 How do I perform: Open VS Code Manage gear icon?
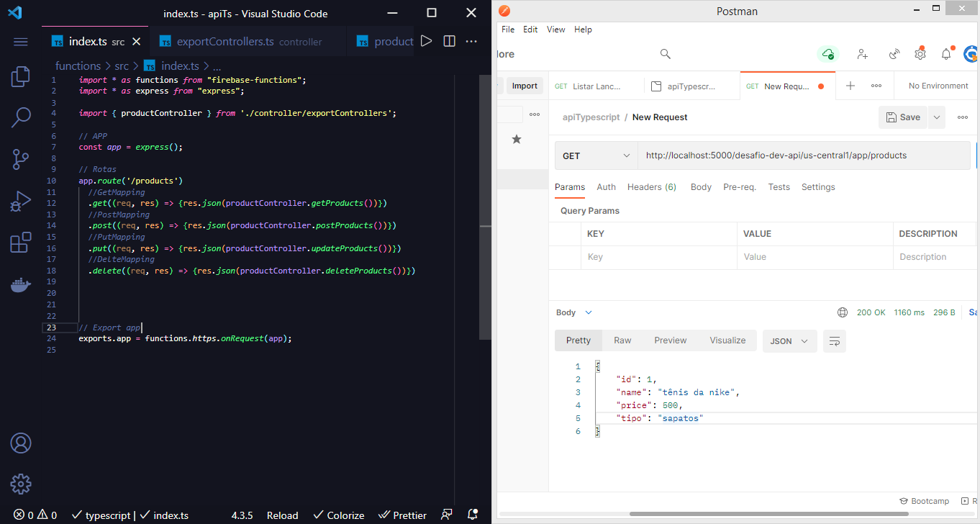[21, 483]
